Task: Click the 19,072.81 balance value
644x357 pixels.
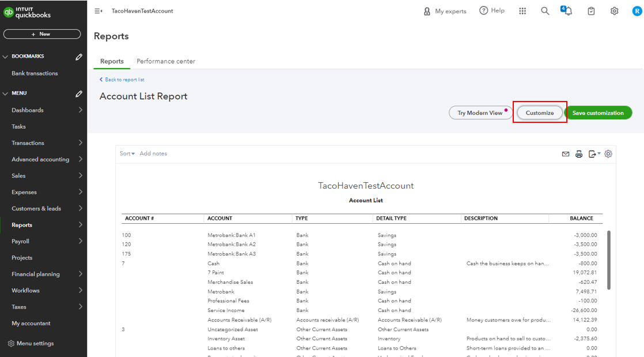Action: pos(585,273)
